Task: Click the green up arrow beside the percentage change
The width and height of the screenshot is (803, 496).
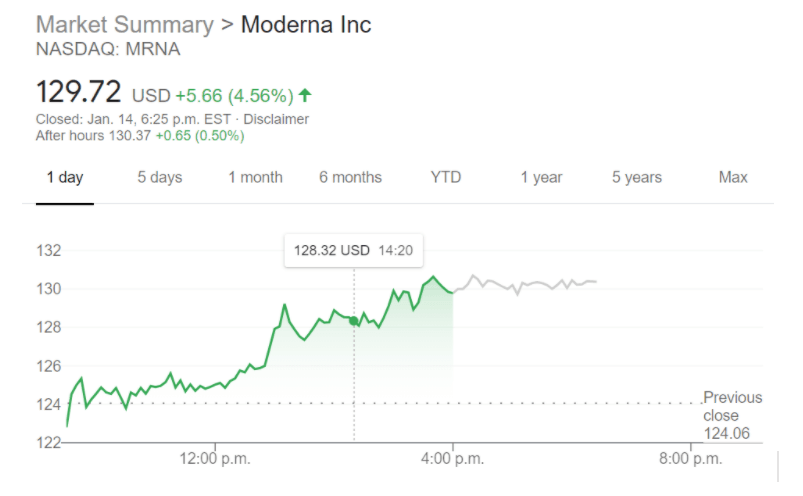Action: 305,95
